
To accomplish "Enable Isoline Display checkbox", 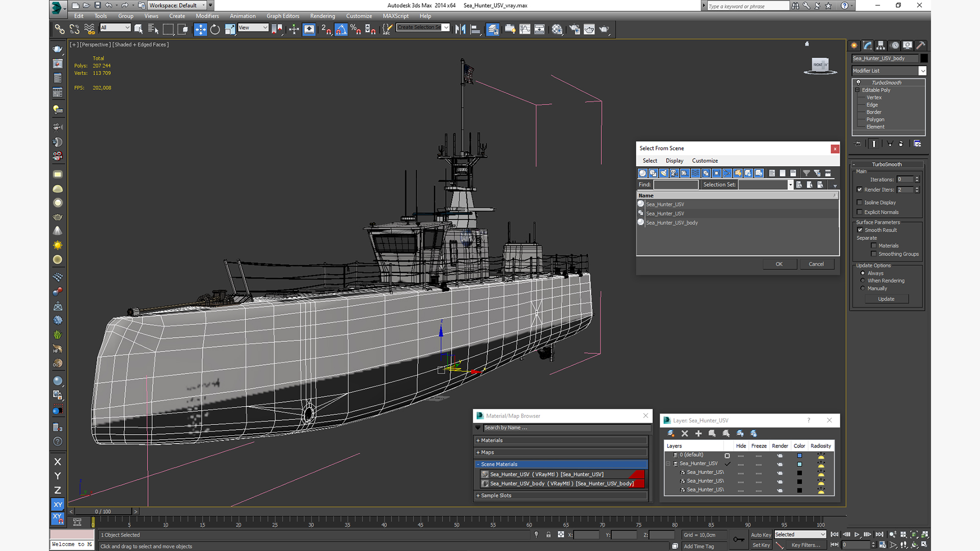I will (x=860, y=203).
